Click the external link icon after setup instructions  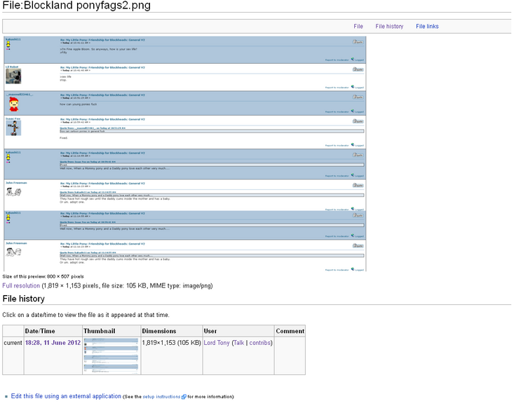click(x=184, y=397)
